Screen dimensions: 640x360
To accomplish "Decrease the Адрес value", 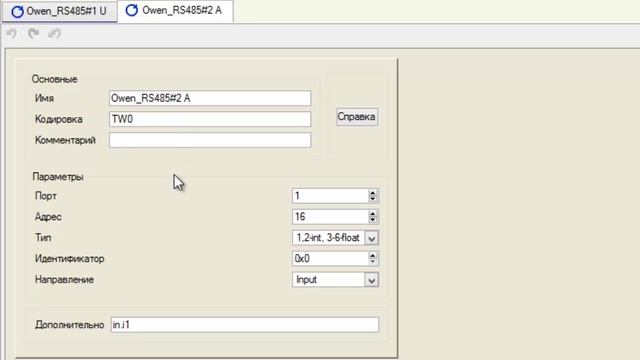I will pos(373,220).
